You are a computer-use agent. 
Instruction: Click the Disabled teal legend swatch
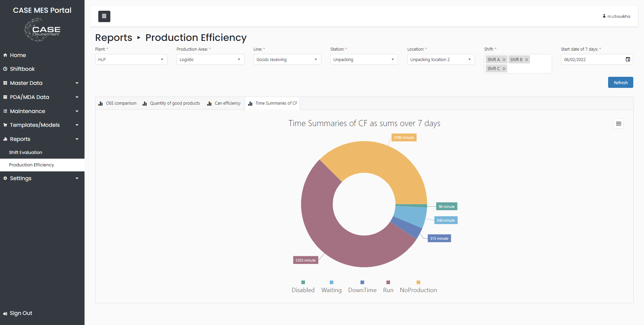pyautogui.click(x=303, y=282)
